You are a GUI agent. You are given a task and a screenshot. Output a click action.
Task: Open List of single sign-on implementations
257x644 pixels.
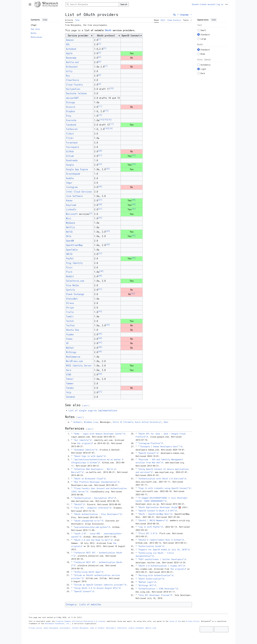93,410
